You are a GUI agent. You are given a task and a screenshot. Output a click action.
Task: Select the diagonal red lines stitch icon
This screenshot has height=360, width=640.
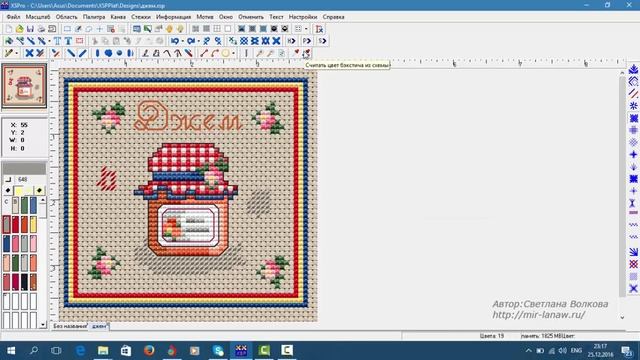[633, 93]
